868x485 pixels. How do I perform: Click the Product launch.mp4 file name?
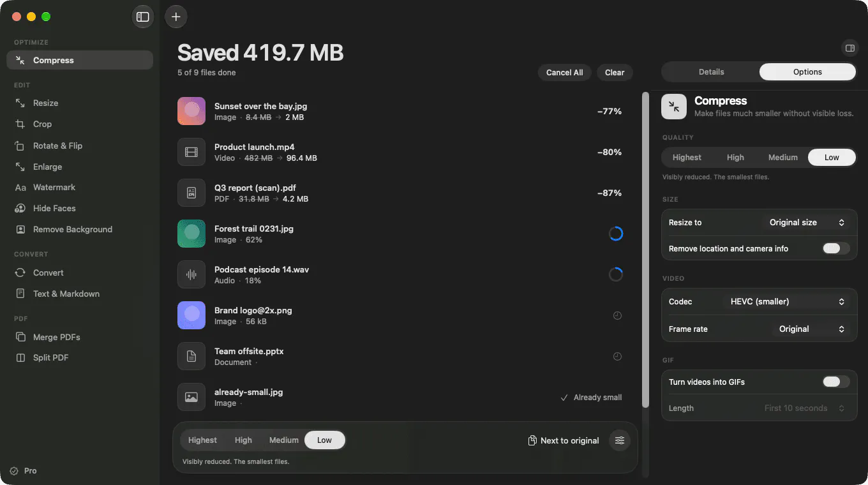pyautogui.click(x=255, y=147)
